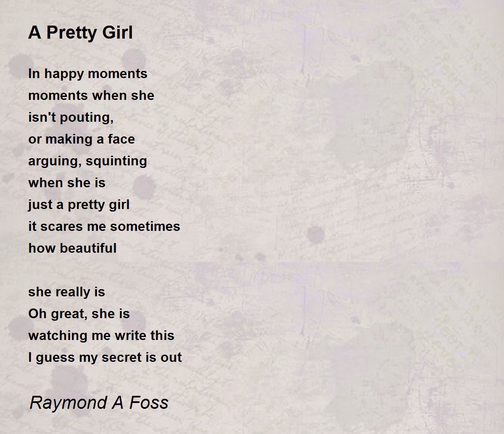The image size is (504, 434).
Task: Select the line "how beautiful"
Action: click(x=72, y=248)
